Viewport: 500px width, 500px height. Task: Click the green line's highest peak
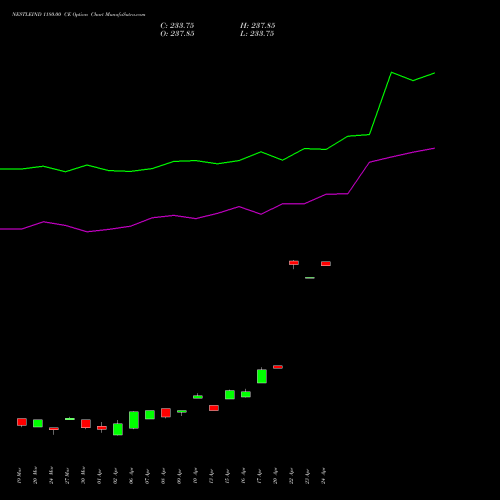tap(392, 72)
